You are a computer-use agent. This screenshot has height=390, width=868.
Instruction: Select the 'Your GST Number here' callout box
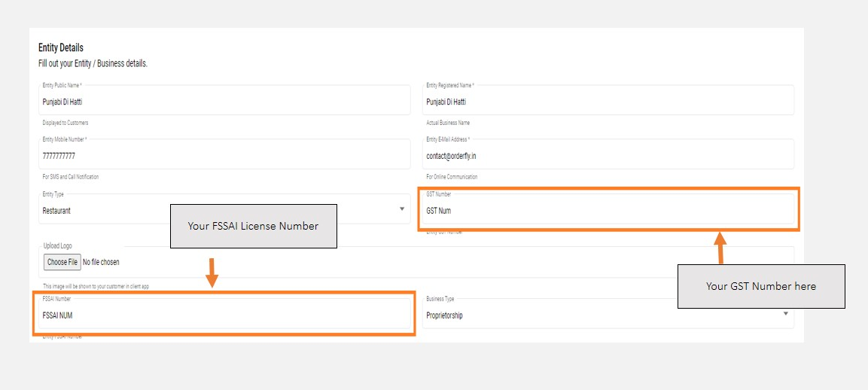(x=760, y=286)
